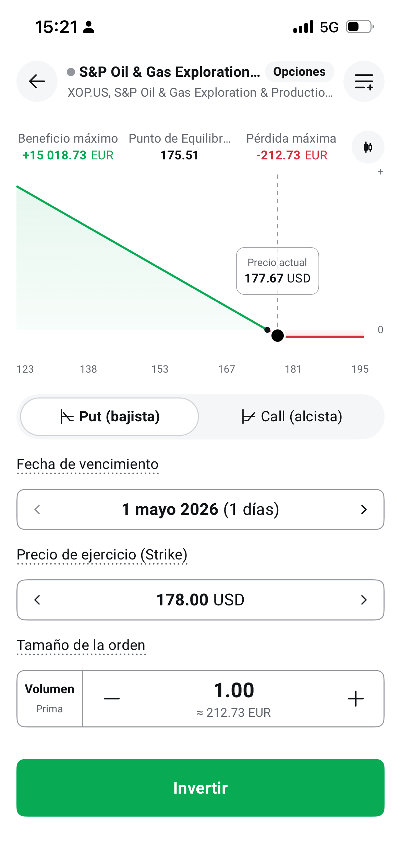Toggle the Volumen / Prima selector
This screenshot has height=868, width=401.
[50, 699]
